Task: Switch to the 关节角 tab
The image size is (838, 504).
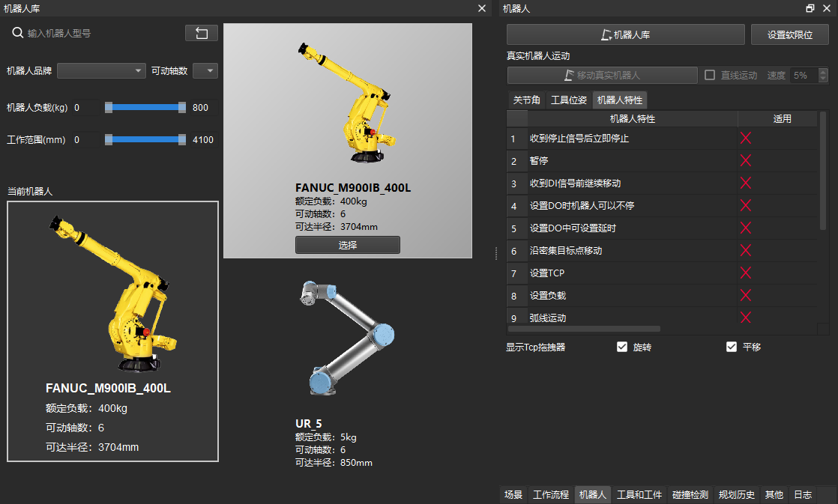Action: [526, 100]
